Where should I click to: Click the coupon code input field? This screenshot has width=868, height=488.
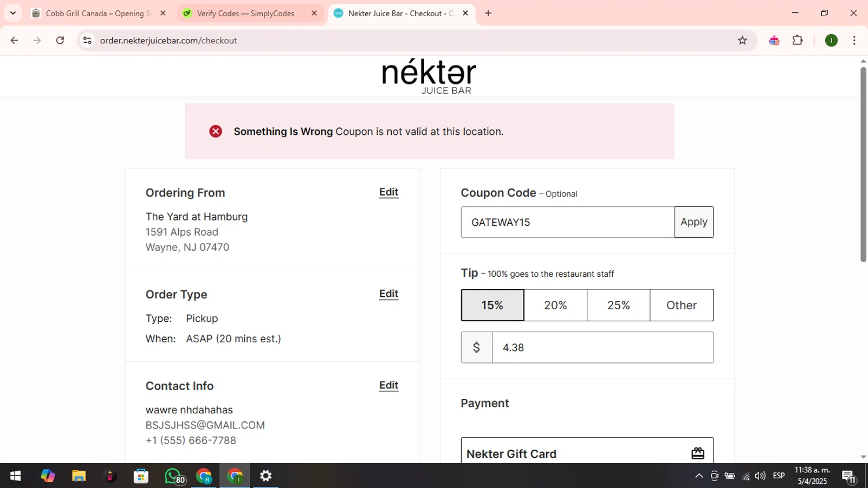coord(568,222)
